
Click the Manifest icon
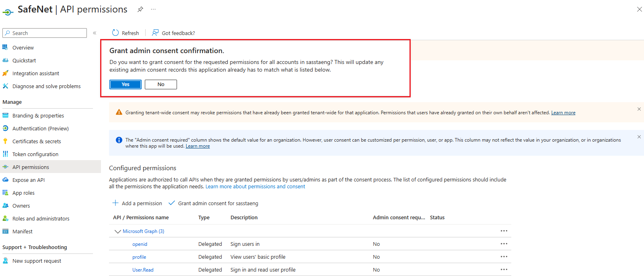click(5, 231)
